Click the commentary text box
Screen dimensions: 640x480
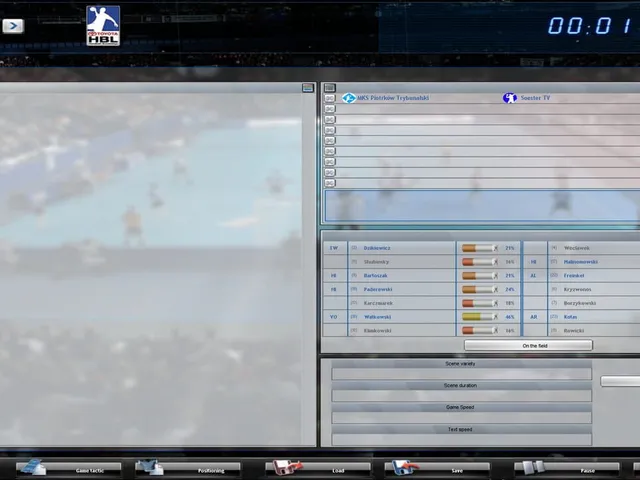(x=482, y=206)
